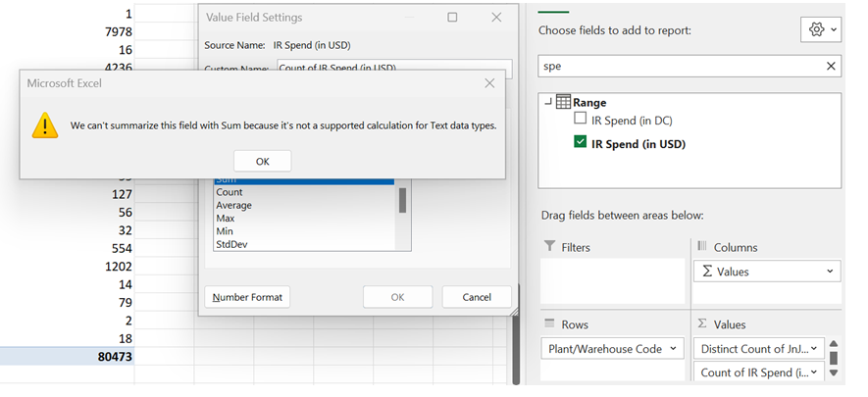Open the Count of IR Spend field dropdown
This screenshot has width=868, height=397.
coord(814,372)
